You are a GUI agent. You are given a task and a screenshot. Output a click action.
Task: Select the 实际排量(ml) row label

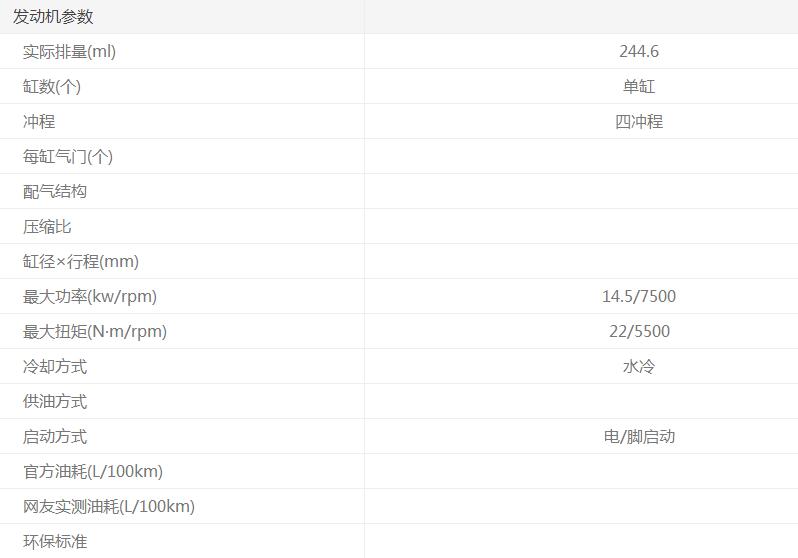69,52
